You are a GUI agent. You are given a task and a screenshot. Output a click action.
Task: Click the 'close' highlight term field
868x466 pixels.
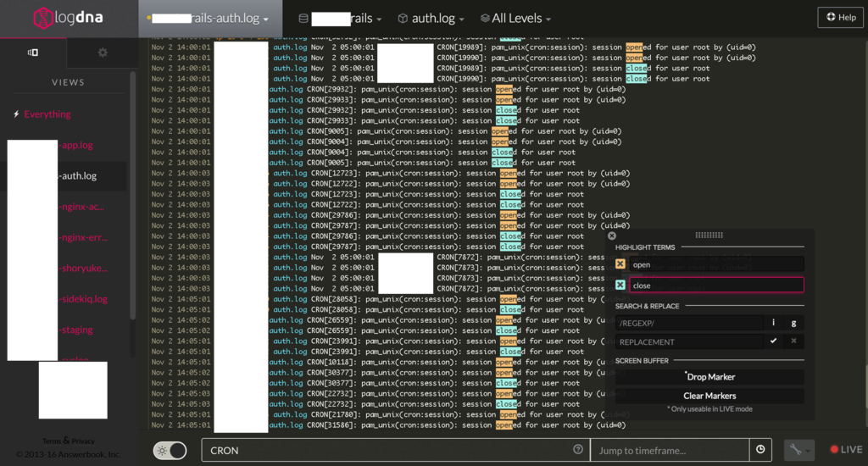(716, 285)
